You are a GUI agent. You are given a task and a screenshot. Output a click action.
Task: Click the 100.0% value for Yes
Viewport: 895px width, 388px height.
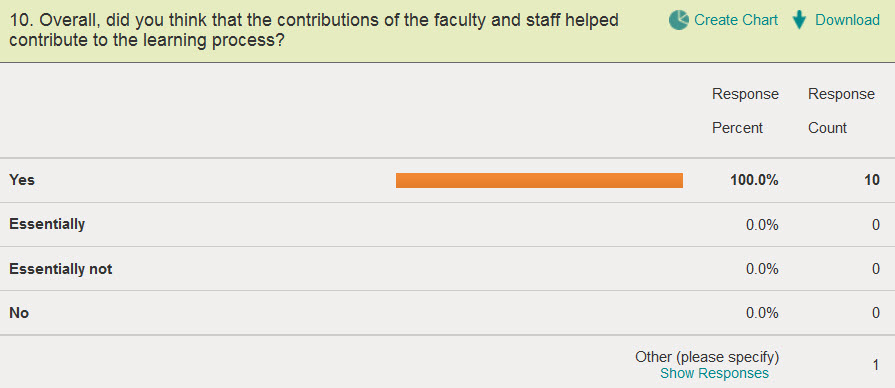click(754, 180)
